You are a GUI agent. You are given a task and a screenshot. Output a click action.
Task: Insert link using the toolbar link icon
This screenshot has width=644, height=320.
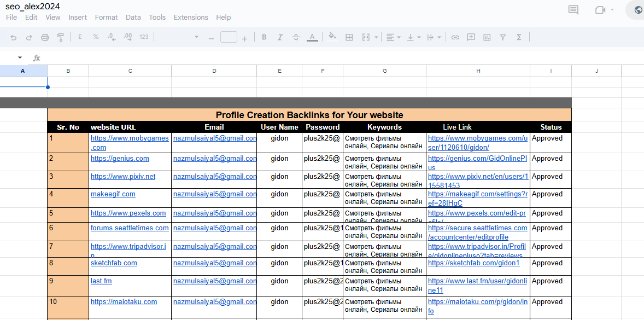pyautogui.click(x=455, y=37)
